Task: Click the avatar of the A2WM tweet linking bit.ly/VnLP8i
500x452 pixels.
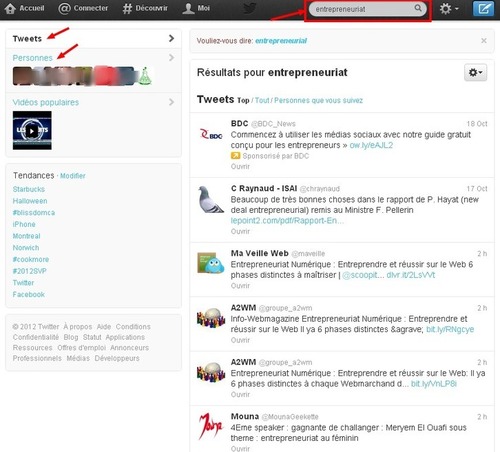Action: coord(211,372)
